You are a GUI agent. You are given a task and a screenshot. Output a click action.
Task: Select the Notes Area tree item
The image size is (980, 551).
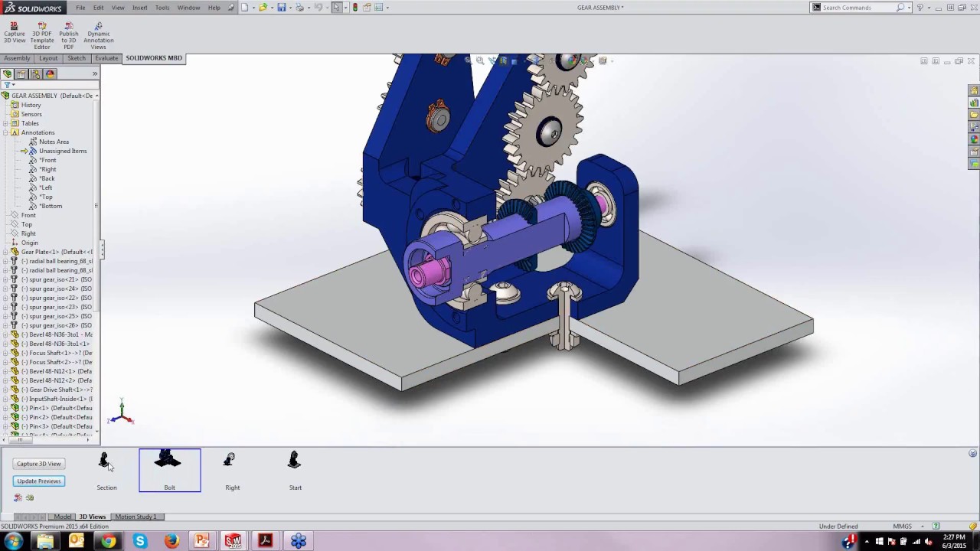(54, 142)
